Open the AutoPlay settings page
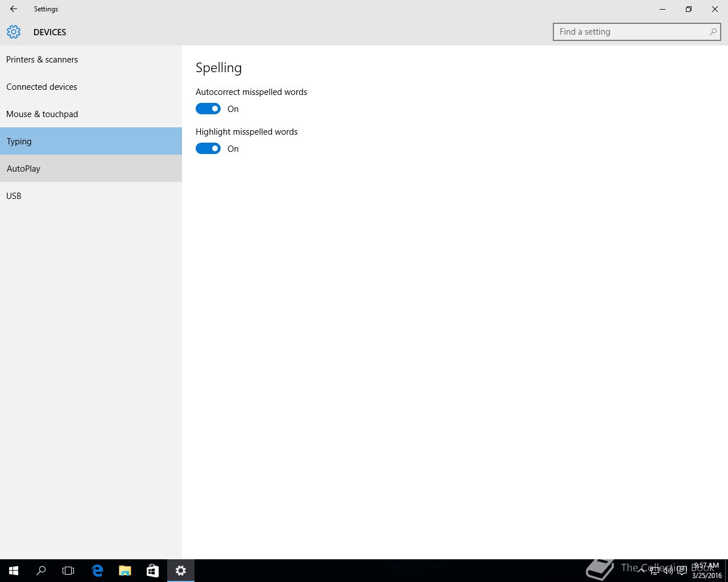 (23, 169)
